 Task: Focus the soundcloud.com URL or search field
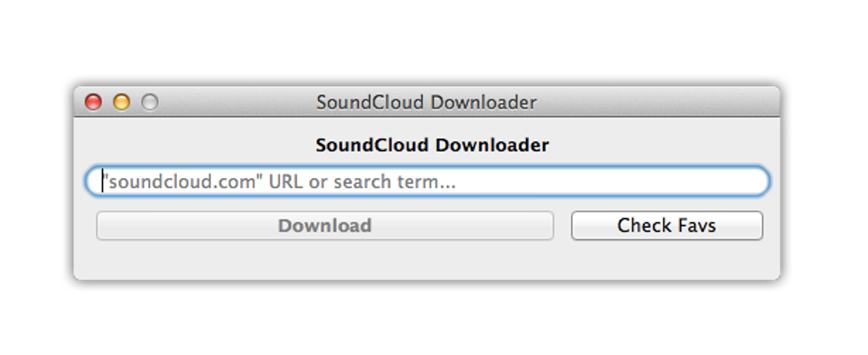(427, 181)
